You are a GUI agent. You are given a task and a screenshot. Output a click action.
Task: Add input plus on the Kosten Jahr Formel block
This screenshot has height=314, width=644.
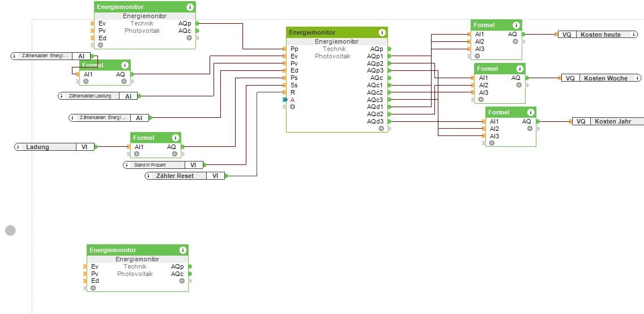pos(492,143)
